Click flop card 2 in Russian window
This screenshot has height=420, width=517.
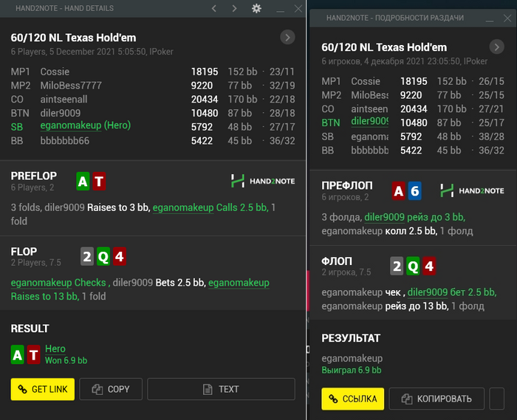pyautogui.click(x=397, y=266)
